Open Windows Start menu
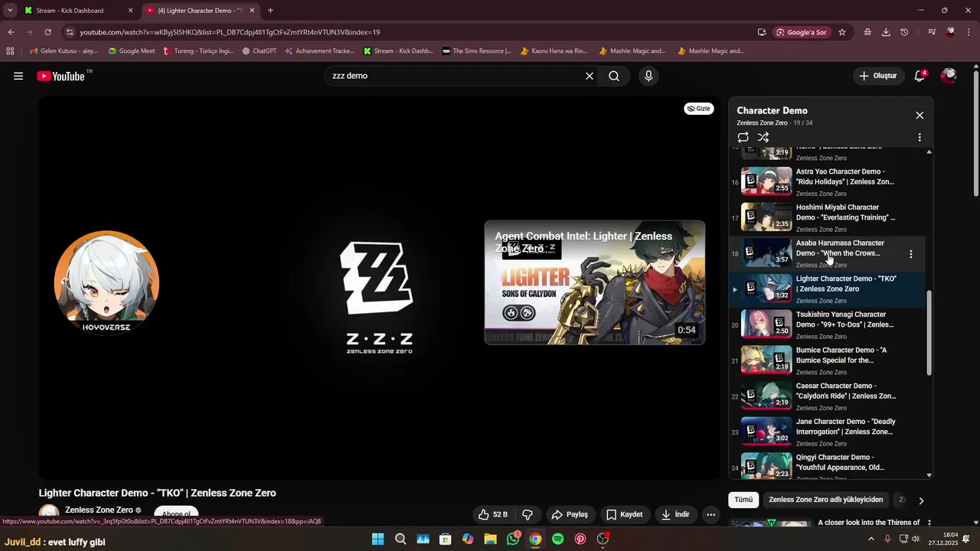The width and height of the screenshot is (980, 551). point(378,539)
